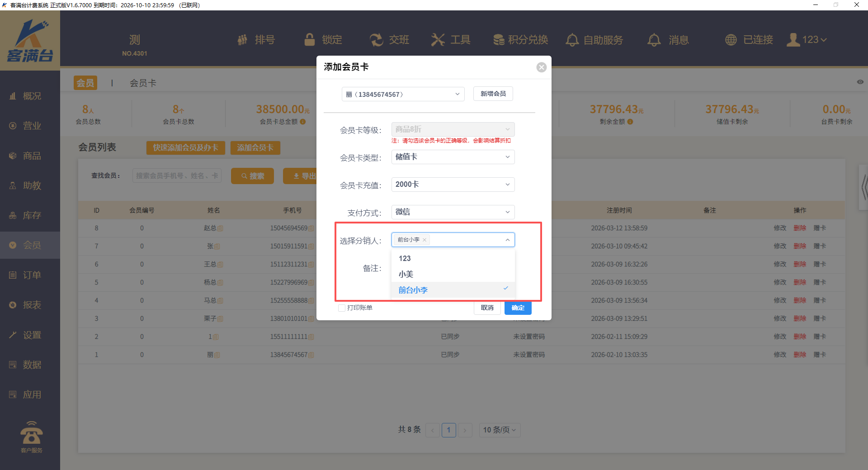Enable the print bill (打印账单) checkbox
868x470 pixels.
342,308
